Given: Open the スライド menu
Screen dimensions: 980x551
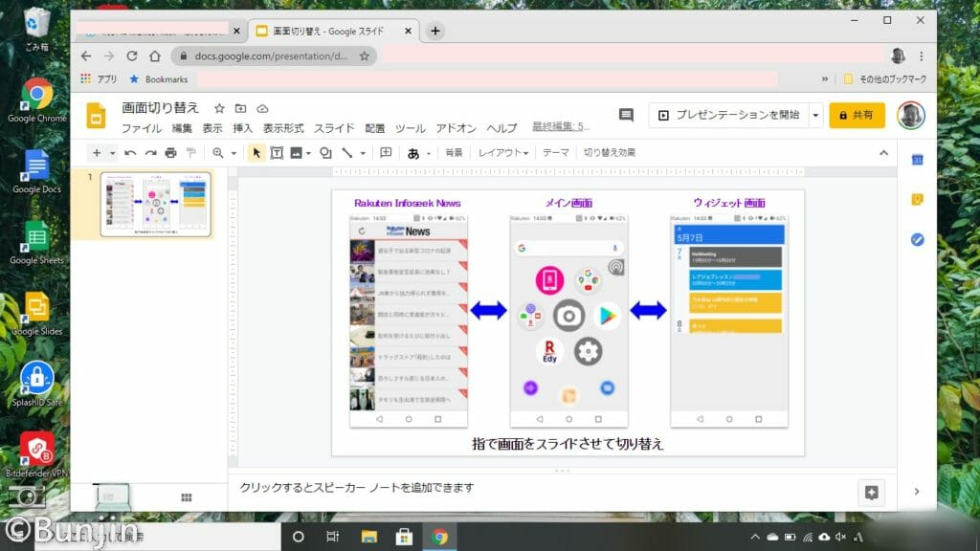Looking at the screenshot, I should (334, 128).
